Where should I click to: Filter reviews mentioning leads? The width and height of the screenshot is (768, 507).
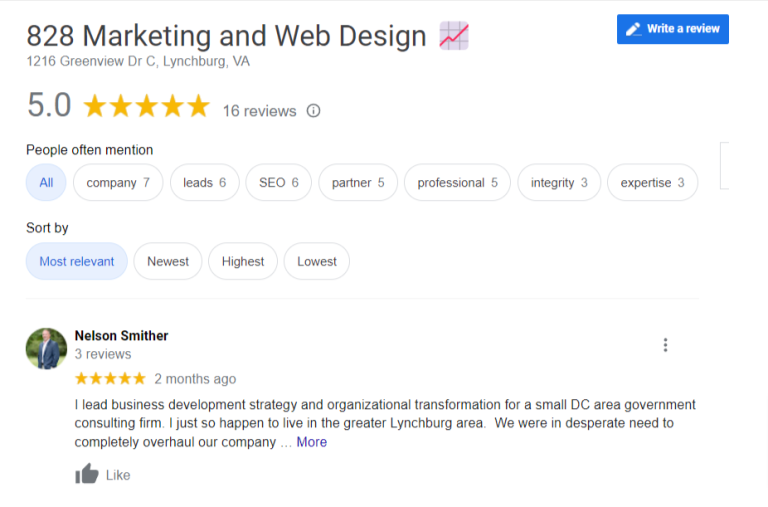(205, 183)
